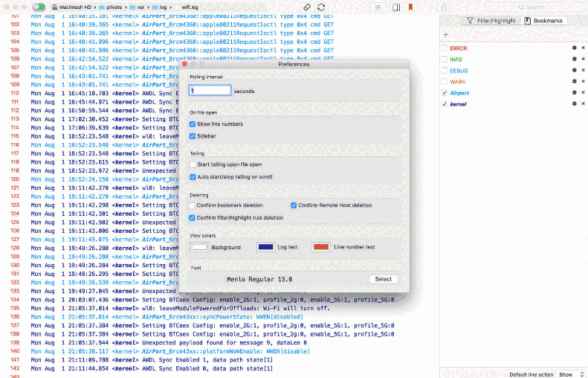The width and height of the screenshot is (588, 378).
Task: Click the eraser clear icon in toolbar
Action: (x=308, y=7)
